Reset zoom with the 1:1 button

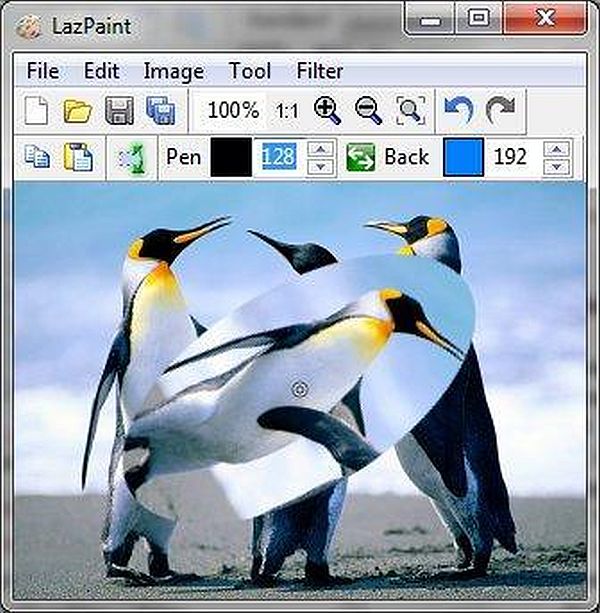(x=287, y=110)
